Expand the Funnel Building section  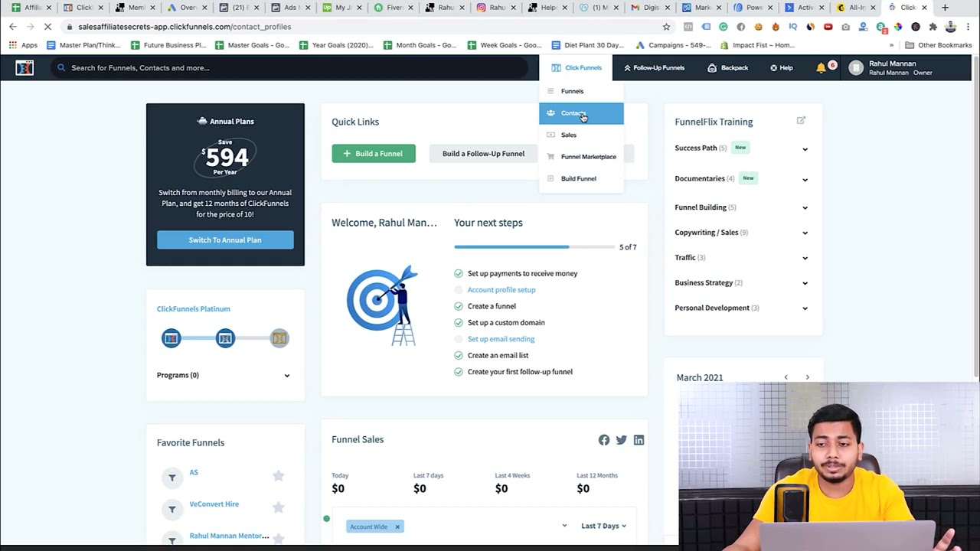(x=805, y=207)
